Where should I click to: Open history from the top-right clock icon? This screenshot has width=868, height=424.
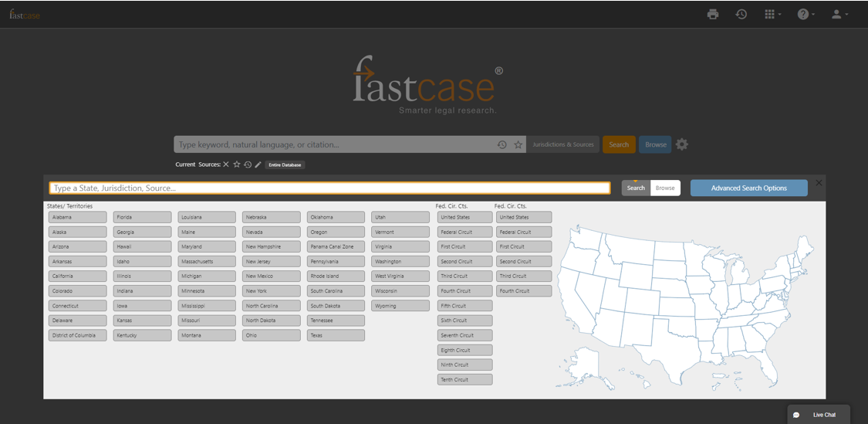coord(741,14)
